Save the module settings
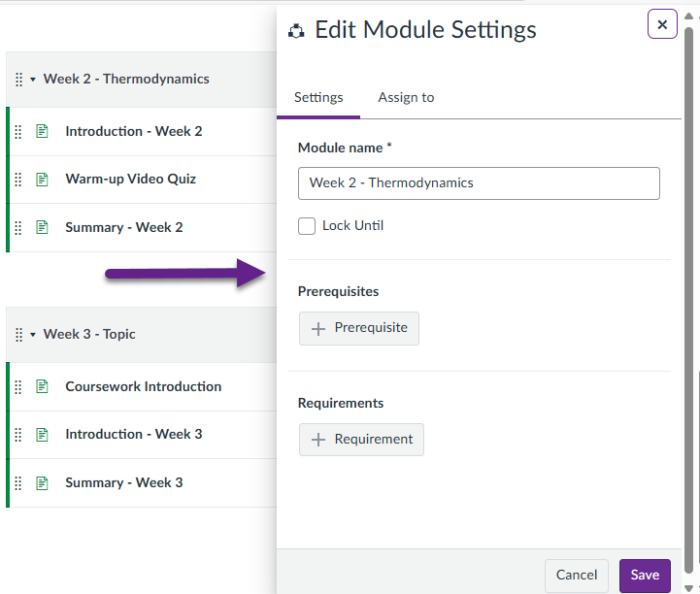This screenshot has height=594, width=700. click(645, 576)
